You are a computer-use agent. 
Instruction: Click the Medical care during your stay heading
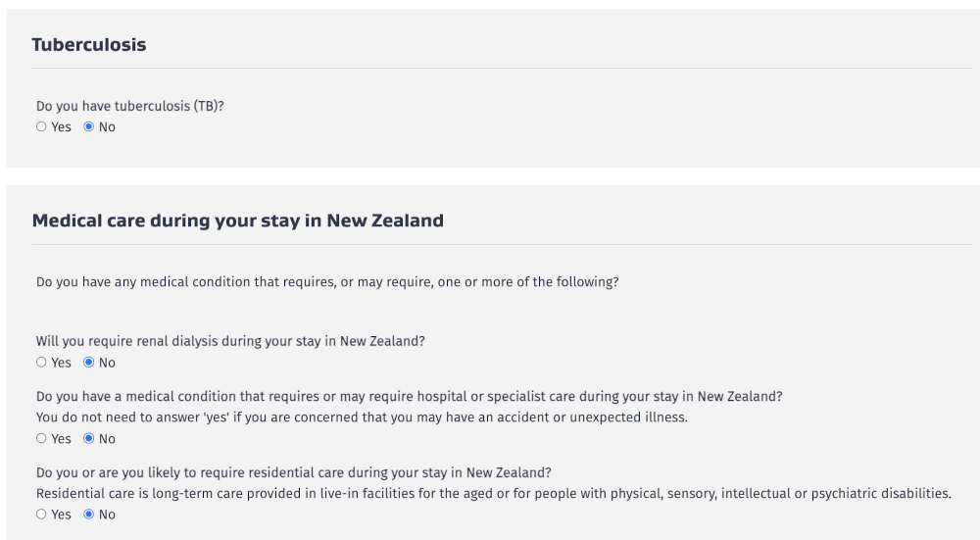tap(238, 221)
